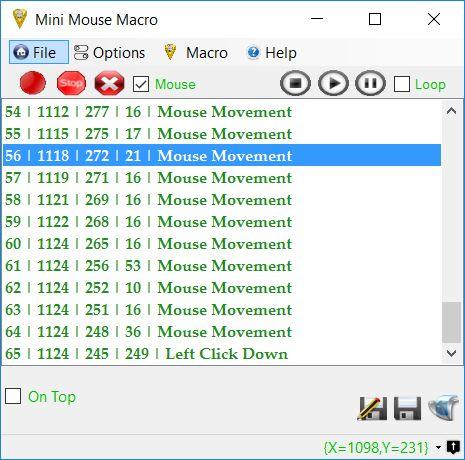Start recording with the red record button
Screen dimensions: 465x460
(x=32, y=83)
